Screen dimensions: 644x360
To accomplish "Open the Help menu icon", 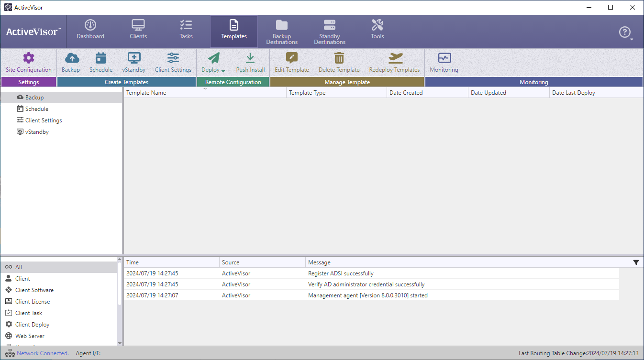I will (625, 33).
